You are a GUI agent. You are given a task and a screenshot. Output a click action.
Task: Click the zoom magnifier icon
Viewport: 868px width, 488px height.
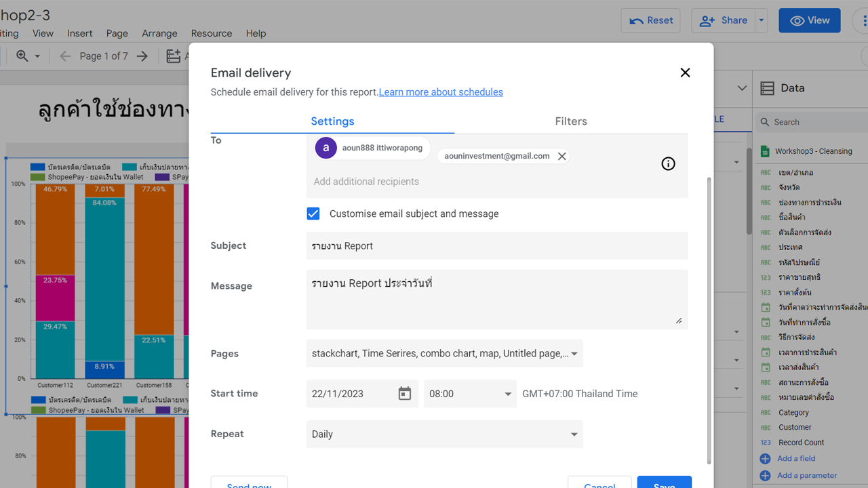pyautogui.click(x=22, y=56)
